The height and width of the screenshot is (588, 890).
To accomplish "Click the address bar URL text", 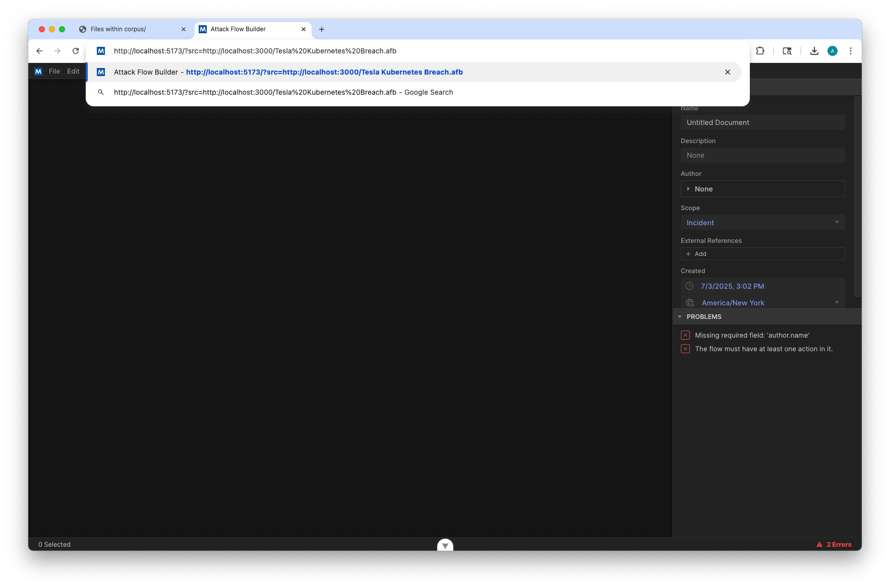I will point(255,51).
